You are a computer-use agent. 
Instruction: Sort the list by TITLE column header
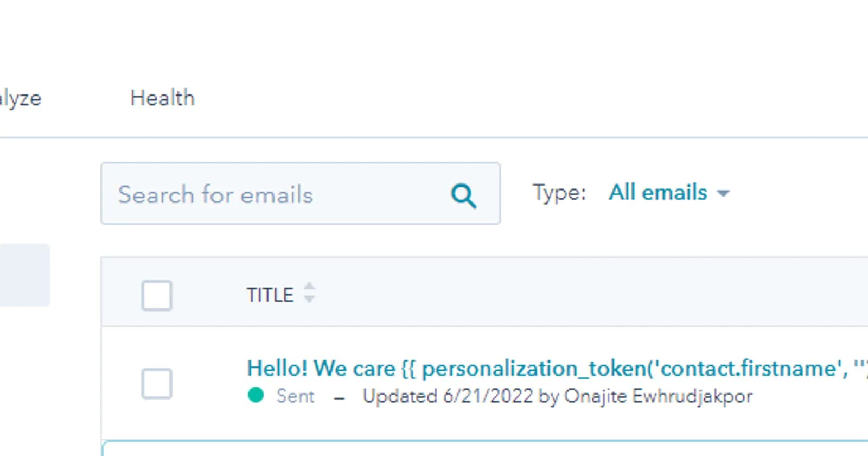[x=270, y=295]
